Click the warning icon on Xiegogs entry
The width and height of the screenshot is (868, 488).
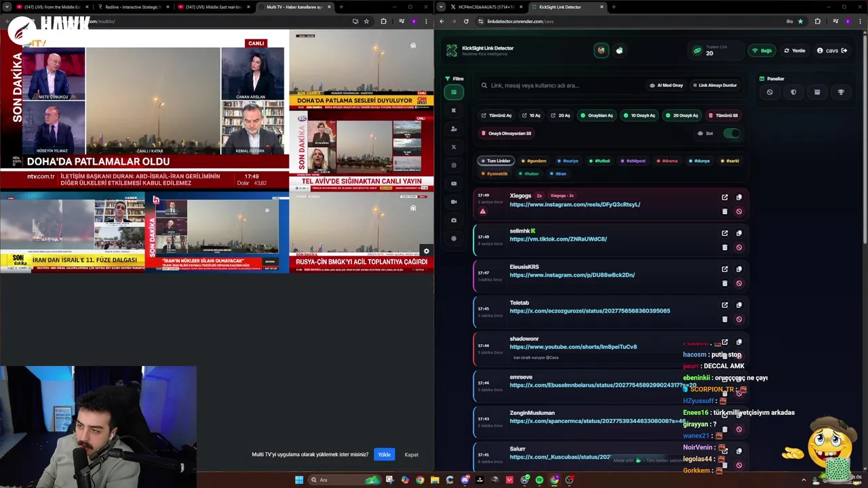tap(483, 211)
